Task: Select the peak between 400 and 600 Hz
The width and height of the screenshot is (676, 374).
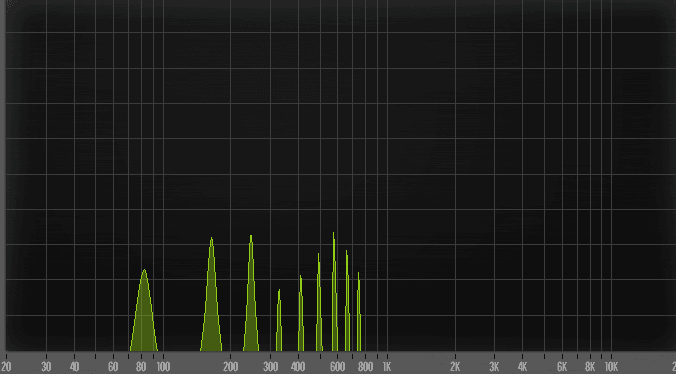Action: click(x=319, y=302)
